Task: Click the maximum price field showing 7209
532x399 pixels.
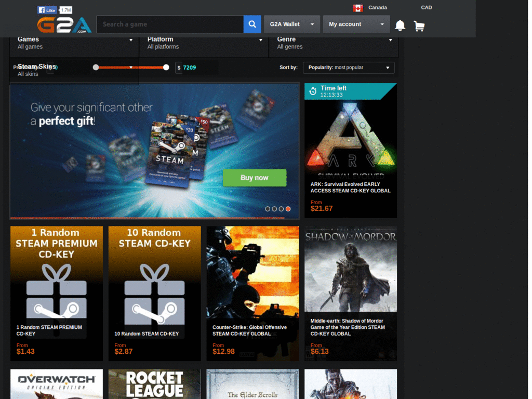Action: click(197, 68)
